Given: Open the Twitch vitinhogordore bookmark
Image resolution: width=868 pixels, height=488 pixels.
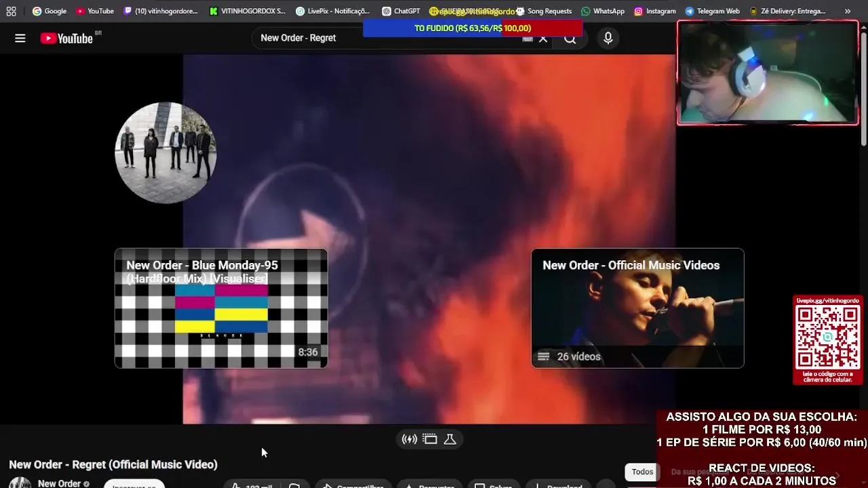Looking at the screenshot, I should (161, 11).
